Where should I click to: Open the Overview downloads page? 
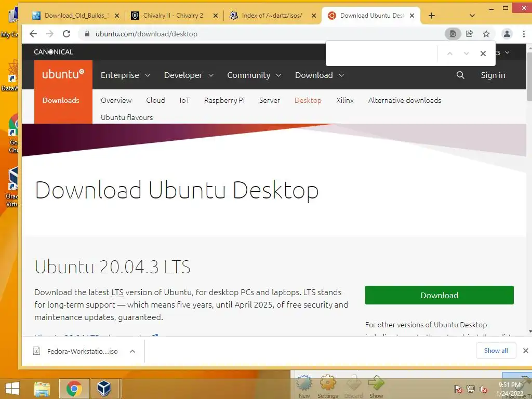point(116,100)
